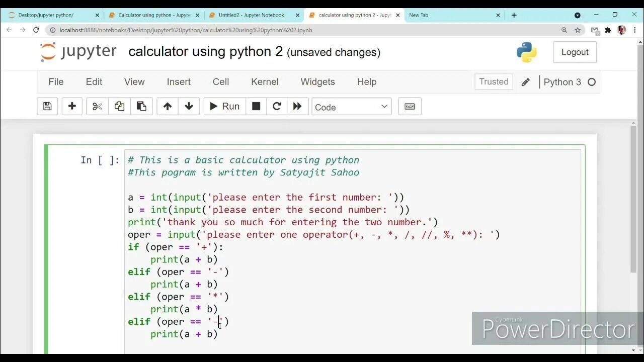Click the oper input line
Screen dimensions: 644x362
click(x=314, y=234)
